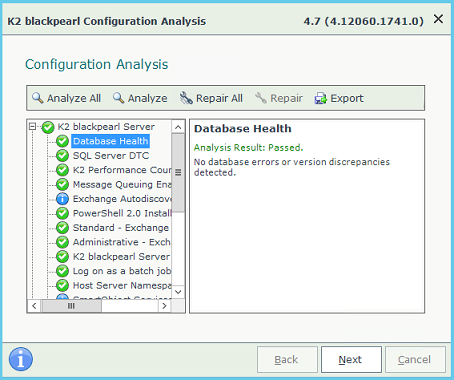Click the Repair All wrench icon

(186, 98)
